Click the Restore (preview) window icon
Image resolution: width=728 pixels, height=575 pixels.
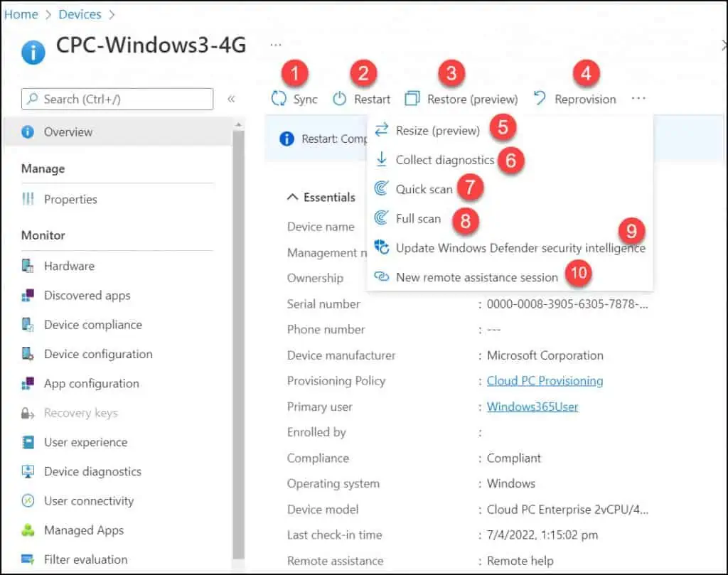coord(412,98)
